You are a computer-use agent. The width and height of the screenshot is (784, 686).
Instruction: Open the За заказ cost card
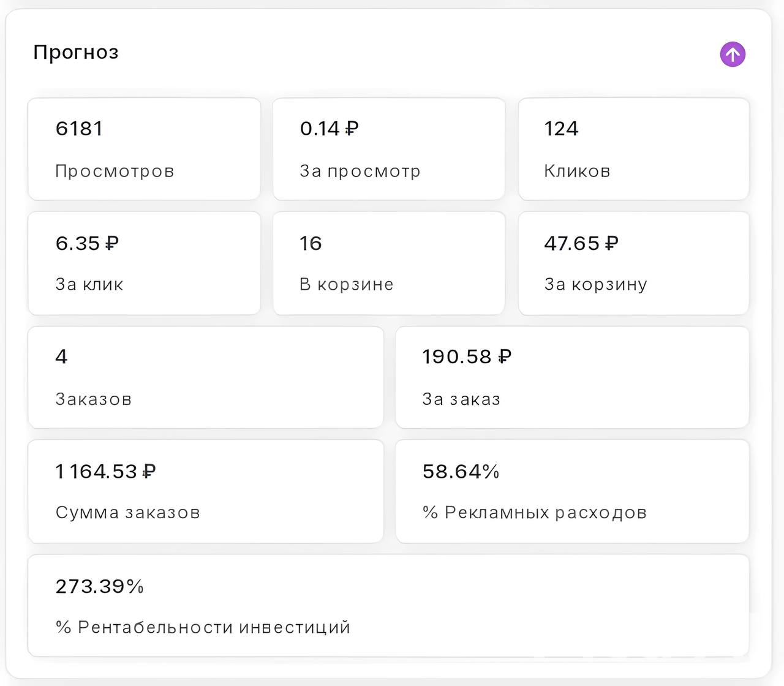[x=572, y=377]
